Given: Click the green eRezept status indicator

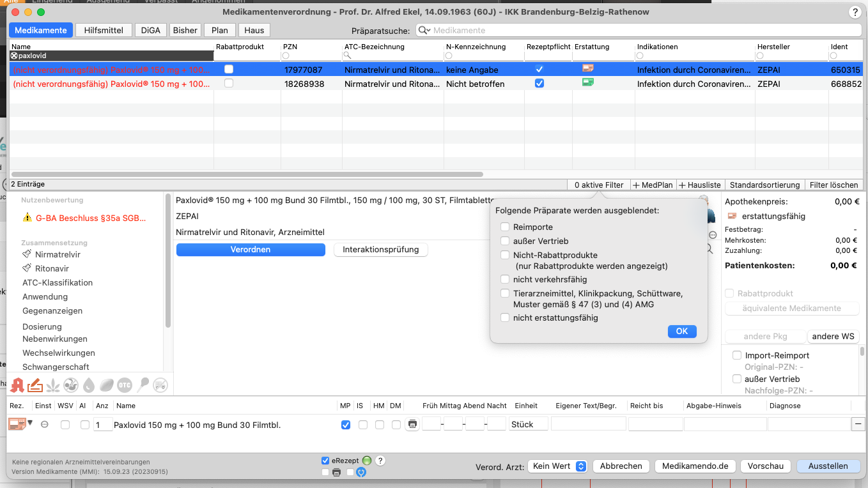Looking at the screenshot, I should 366,461.
